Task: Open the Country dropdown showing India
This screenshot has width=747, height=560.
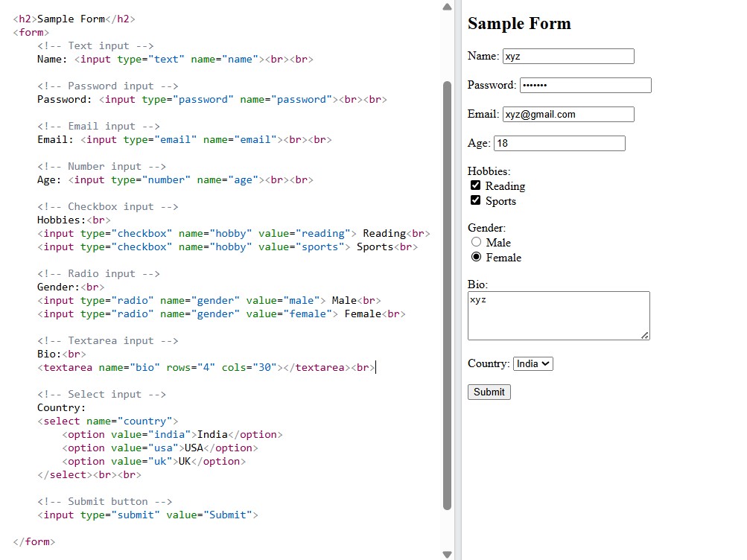Action: (533, 364)
